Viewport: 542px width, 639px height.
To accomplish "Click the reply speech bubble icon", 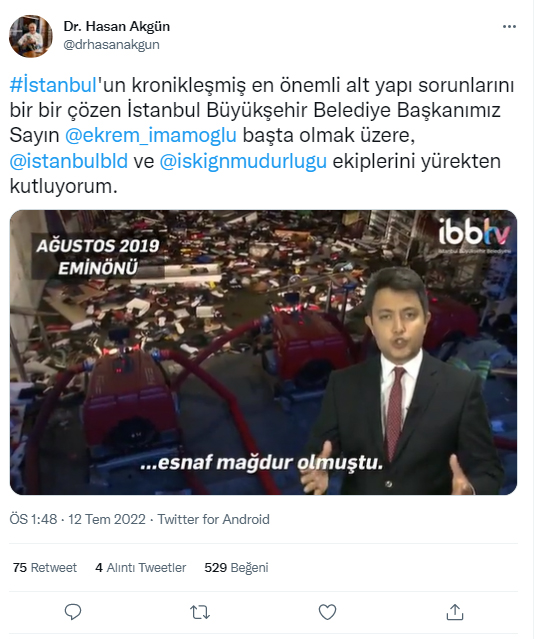I will coord(73,612).
